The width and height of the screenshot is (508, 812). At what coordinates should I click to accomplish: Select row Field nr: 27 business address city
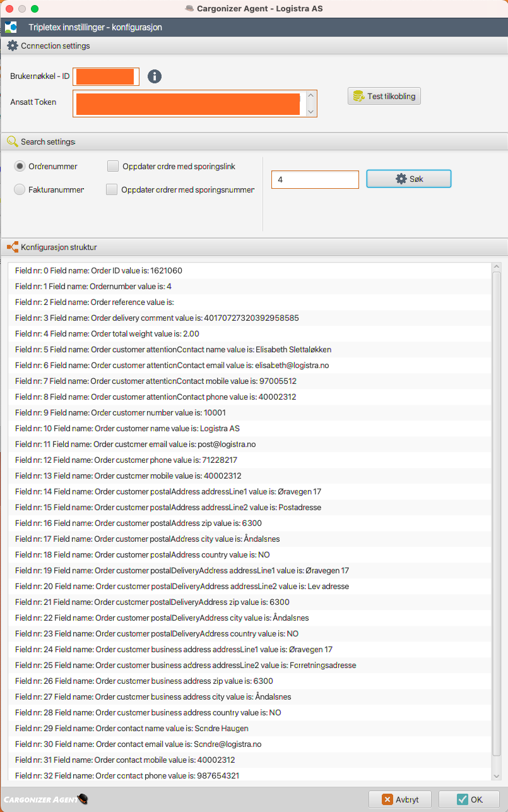[x=250, y=696]
